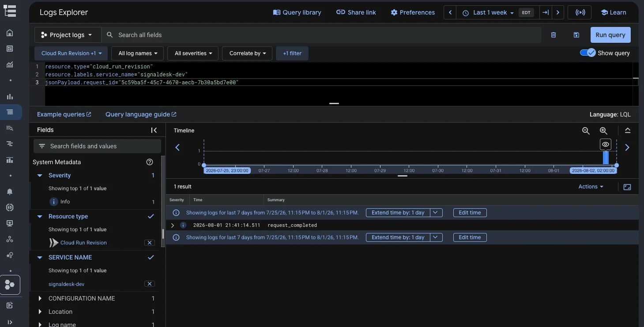Viewport: 644px width, 327px height.
Task: Zoom out the timeline
Action: tap(586, 131)
